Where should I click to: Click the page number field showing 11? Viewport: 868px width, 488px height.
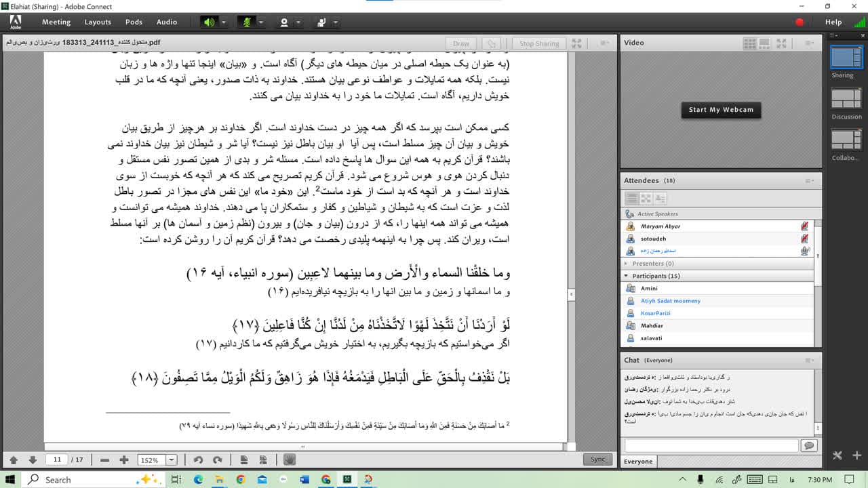57,460
